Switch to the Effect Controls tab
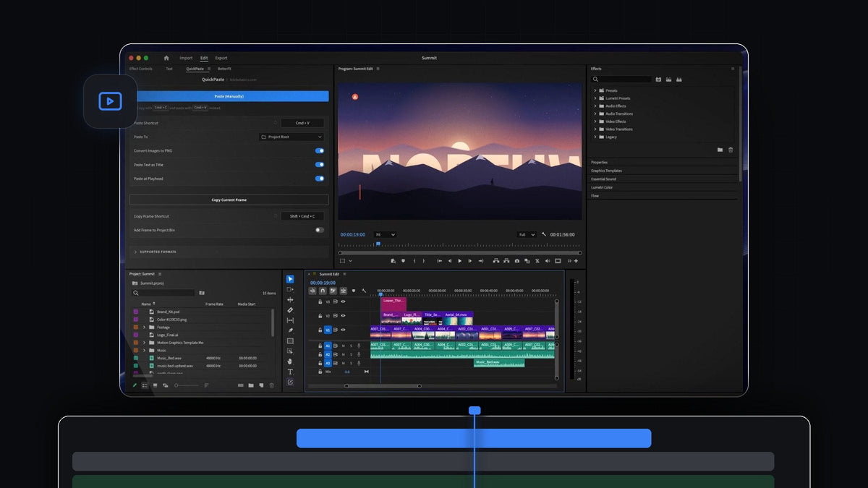 140,69
